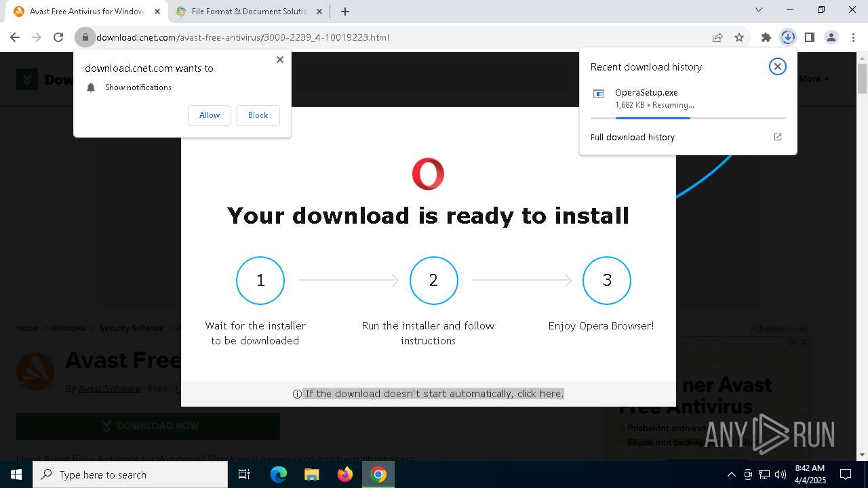Click the Opera logo in the dialog

[x=428, y=174]
